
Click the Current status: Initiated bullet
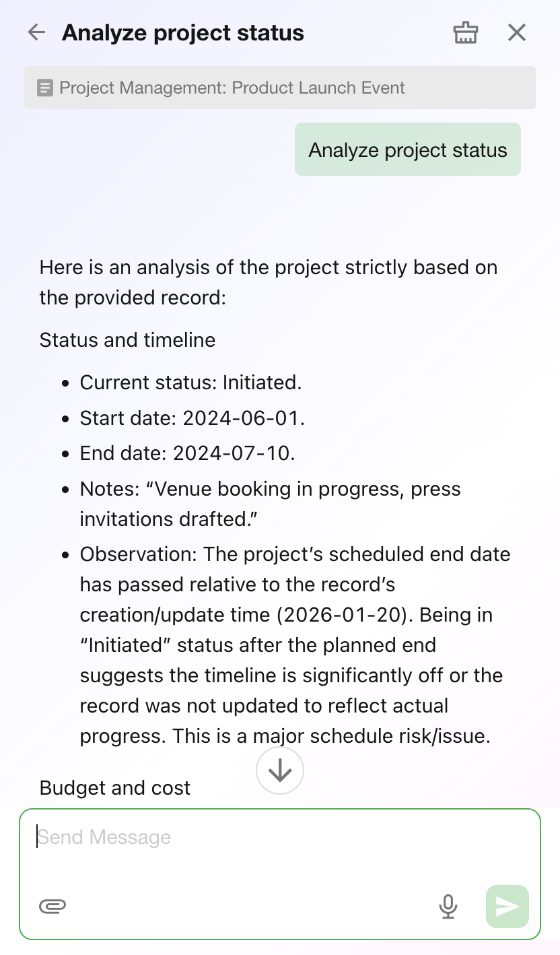click(x=190, y=383)
